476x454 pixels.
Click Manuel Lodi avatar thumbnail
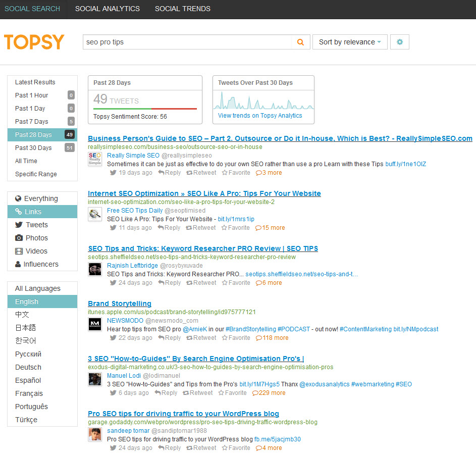(x=95, y=379)
